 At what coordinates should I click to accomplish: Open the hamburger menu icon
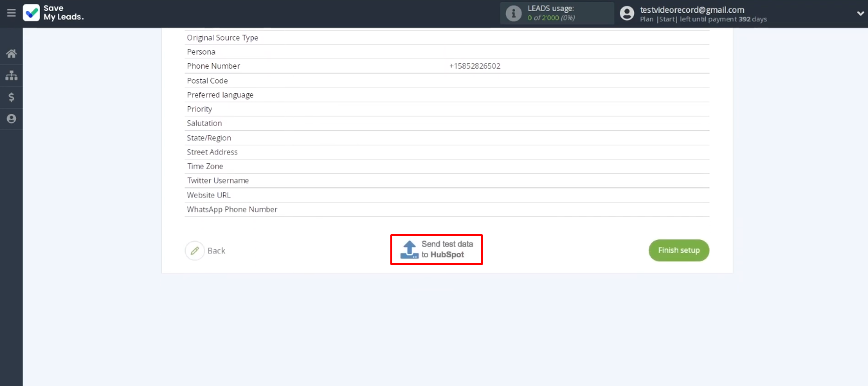11,13
